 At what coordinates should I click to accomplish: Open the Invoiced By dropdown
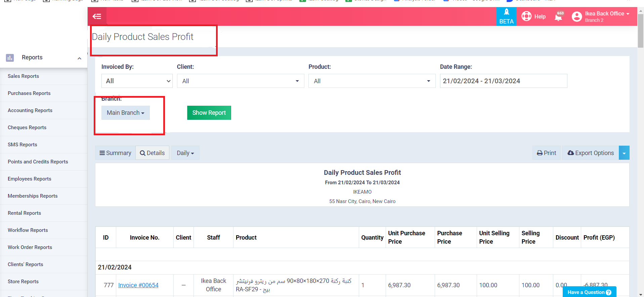[x=137, y=81]
